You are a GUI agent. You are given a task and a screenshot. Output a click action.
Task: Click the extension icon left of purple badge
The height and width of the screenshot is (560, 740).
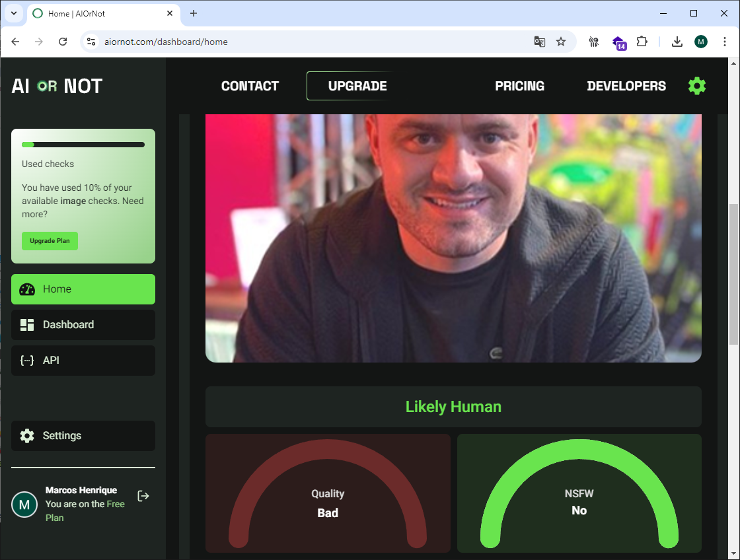coord(594,42)
